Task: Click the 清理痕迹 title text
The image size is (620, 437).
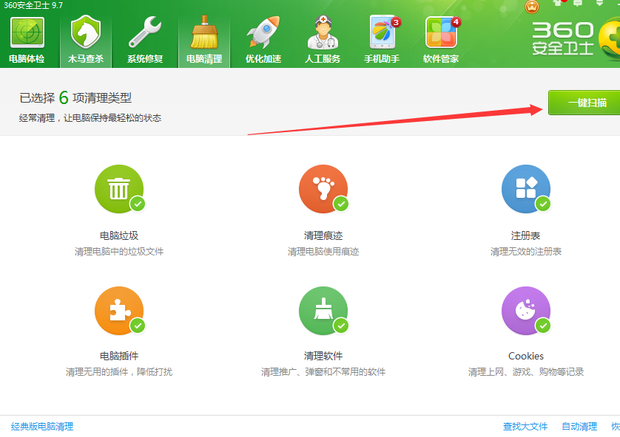Action: tap(323, 236)
